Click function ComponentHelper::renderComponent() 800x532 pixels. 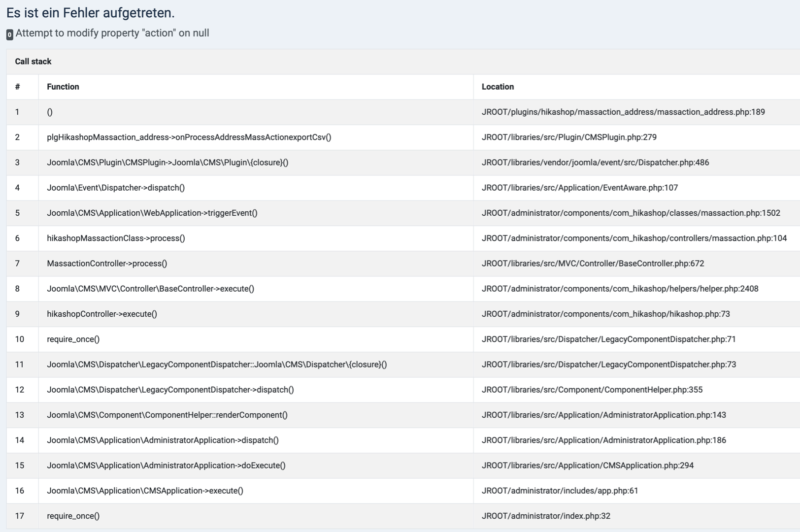click(167, 415)
